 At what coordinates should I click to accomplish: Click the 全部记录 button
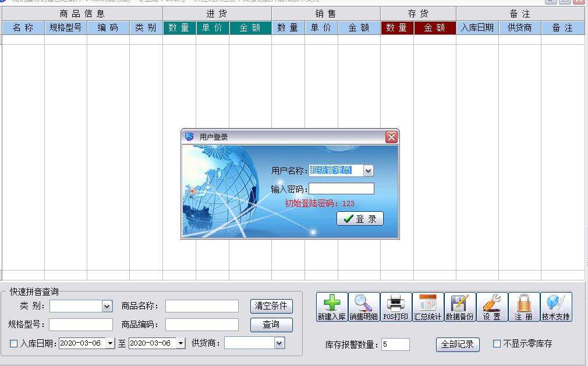[458, 344]
